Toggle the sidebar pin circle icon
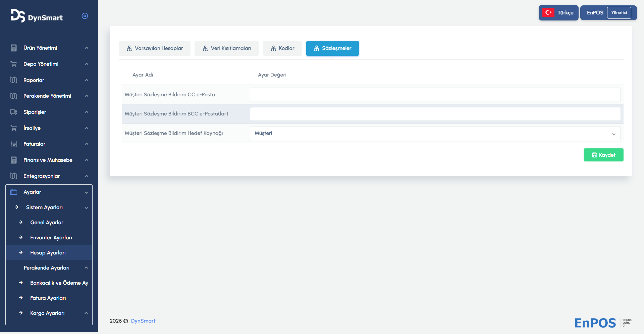This screenshot has height=334, width=644. (85, 16)
